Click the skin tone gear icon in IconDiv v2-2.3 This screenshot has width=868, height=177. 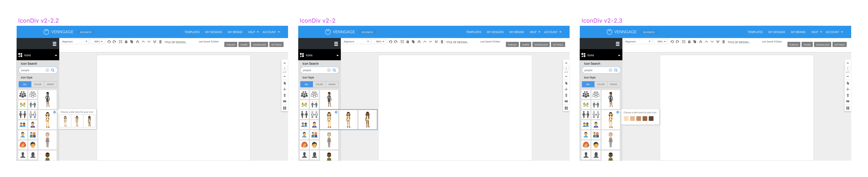point(618,112)
